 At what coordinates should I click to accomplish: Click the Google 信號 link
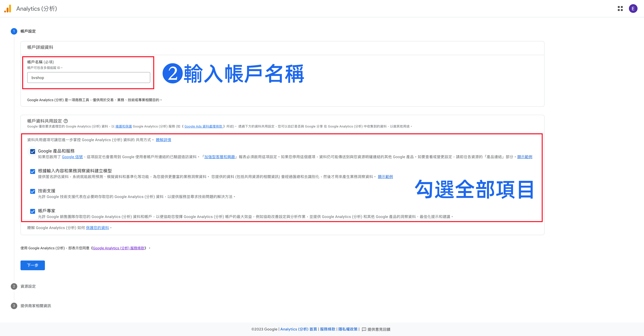(x=72, y=157)
